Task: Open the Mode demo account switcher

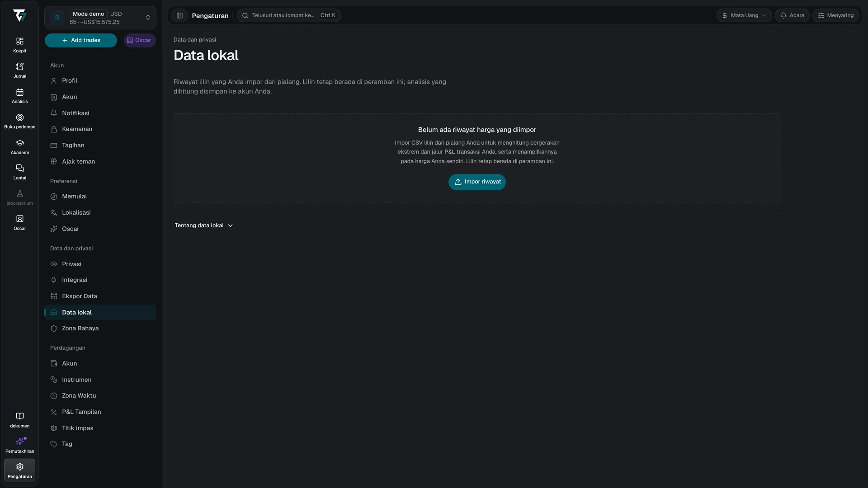Action: pos(100,18)
